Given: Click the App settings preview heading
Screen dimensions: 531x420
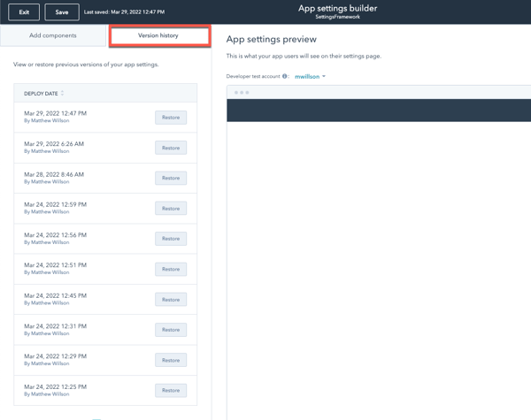Looking at the screenshot, I should point(272,39).
